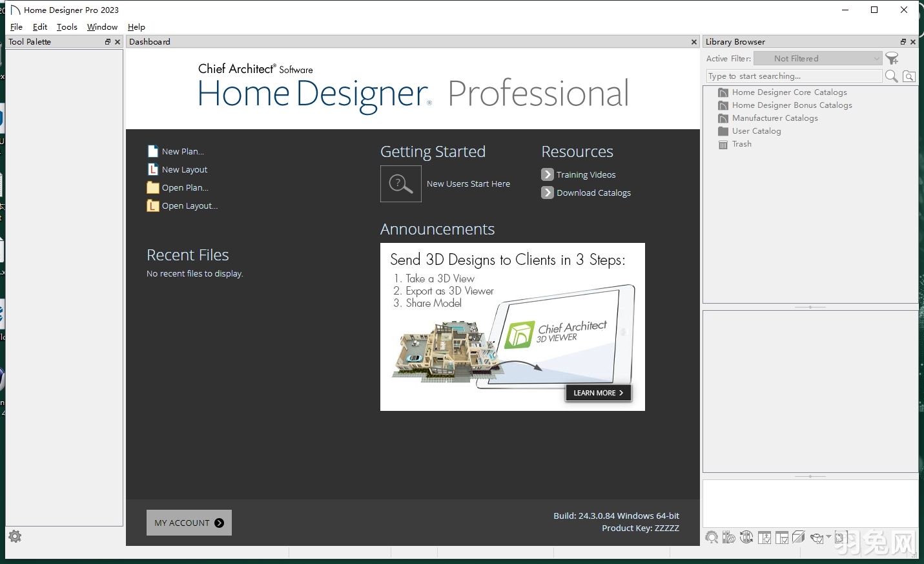Screen dimensions: 924x564
Task: Click the add new filter funnel icon
Action: (x=892, y=58)
